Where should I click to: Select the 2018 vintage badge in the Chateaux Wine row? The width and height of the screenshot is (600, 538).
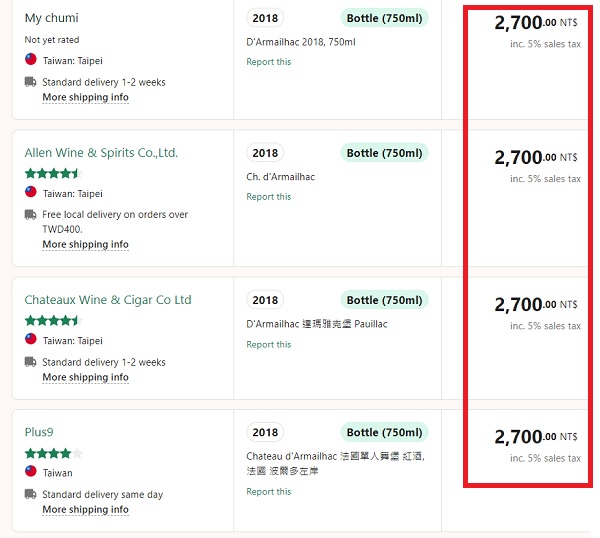click(x=265, y=300)
